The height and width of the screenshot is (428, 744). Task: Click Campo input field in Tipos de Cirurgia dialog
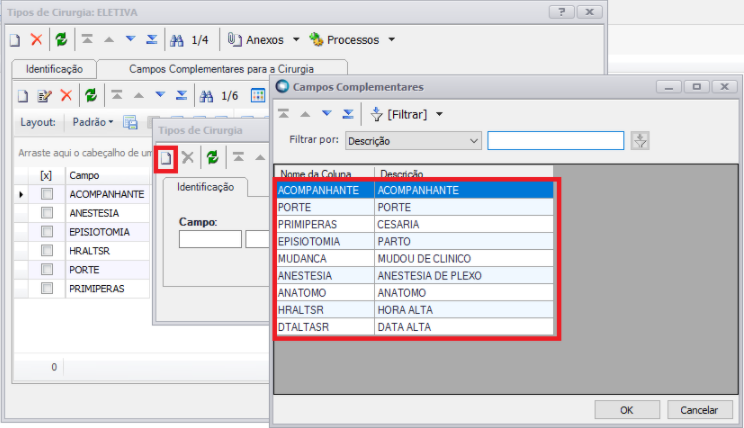tap(210, 239)
